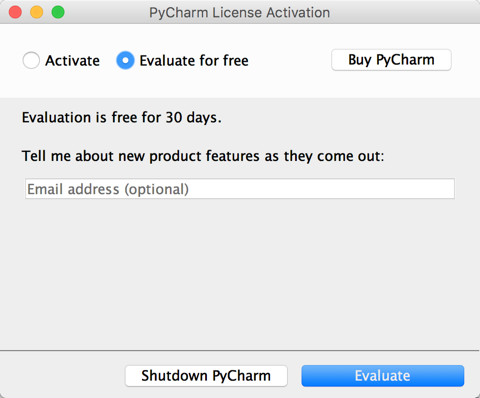The height and width of the screenshot is (398, 480).
Task: Click the 'Activate' label text
Action: 72,61
